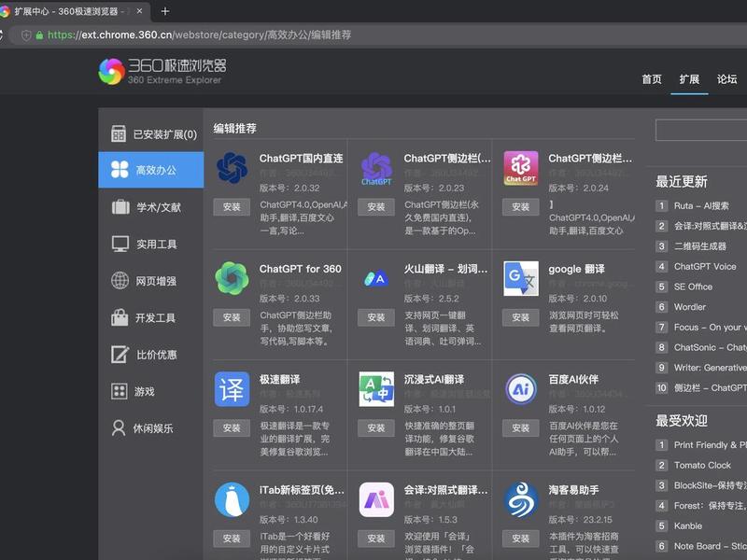Install 会译 extension
This screenshot has width=747, height=560.
(376, 539)
